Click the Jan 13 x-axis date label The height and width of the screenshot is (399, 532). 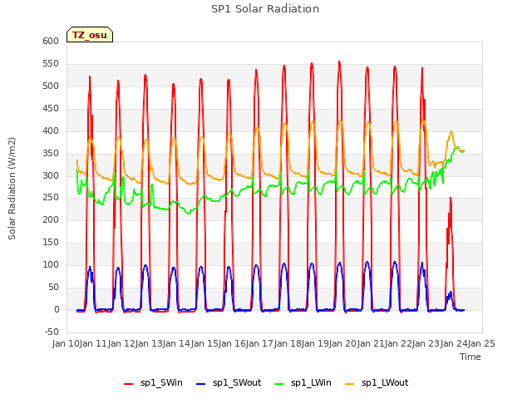[x=149, y=343]
